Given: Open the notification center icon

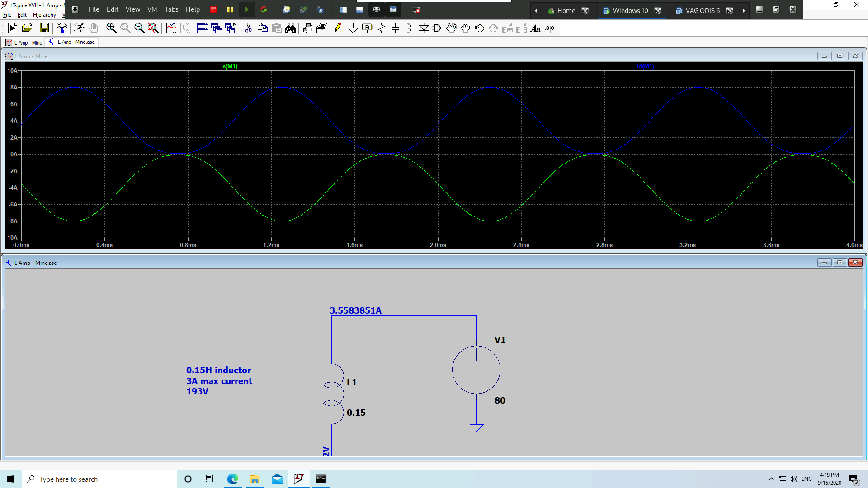Looking at the screenshot, I should [854, 479].
